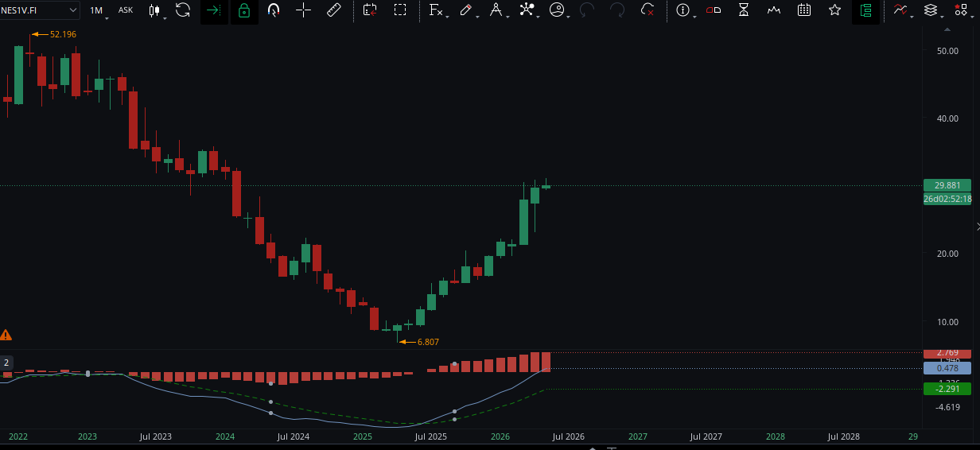
Task: Click the refresh chart icon
Action: 183,10
